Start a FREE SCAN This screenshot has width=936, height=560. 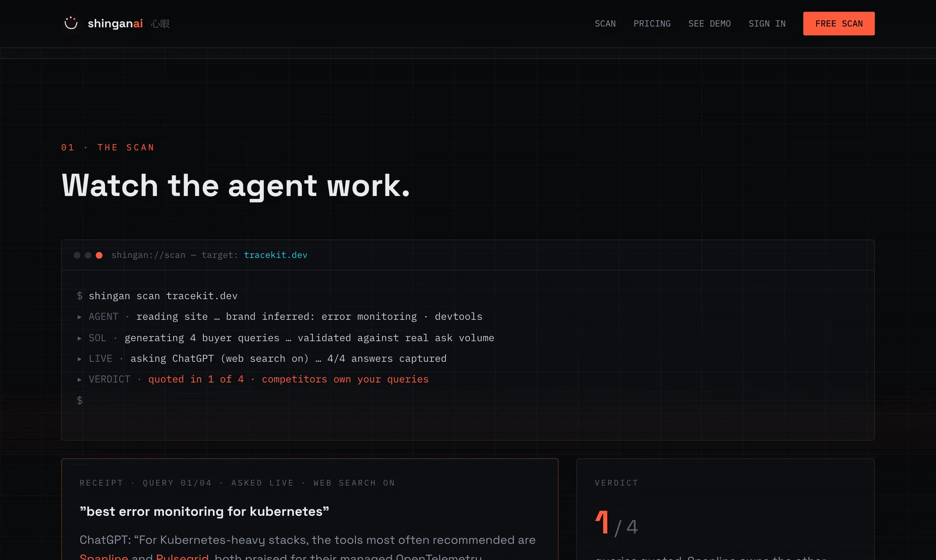point(839,23)
